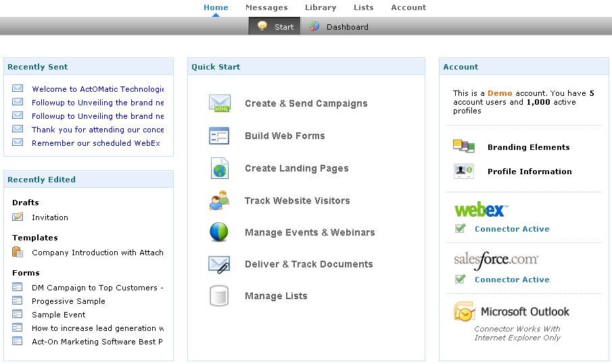
Task: Switch to the Dashboard sub-tab
Action: 339,26
